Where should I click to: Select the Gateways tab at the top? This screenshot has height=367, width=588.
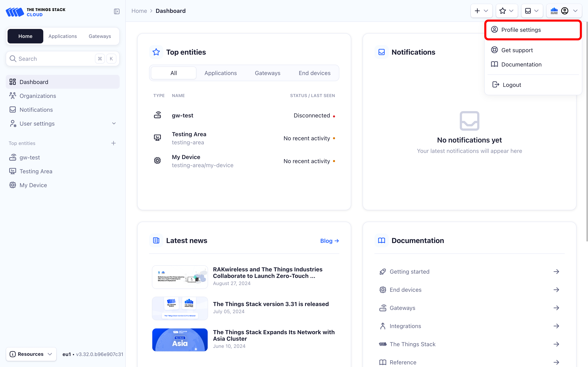coord(100,36)
